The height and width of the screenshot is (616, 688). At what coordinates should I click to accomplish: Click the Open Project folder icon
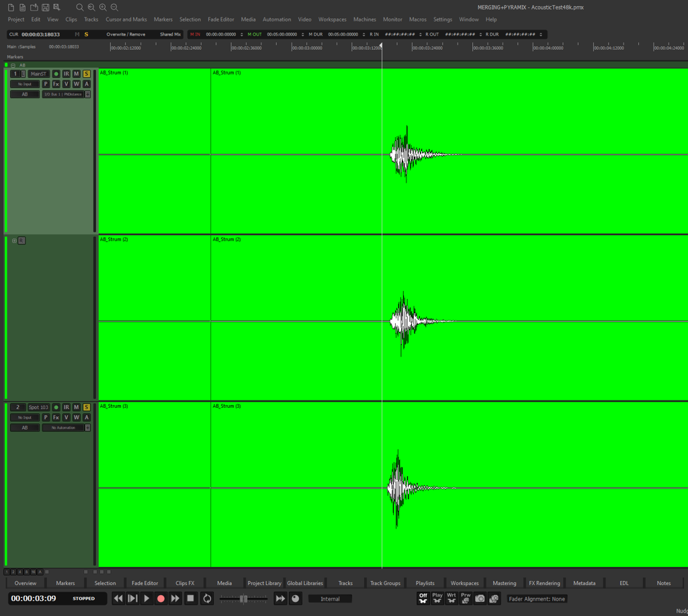pyautogui.click(x=34, y=7)
